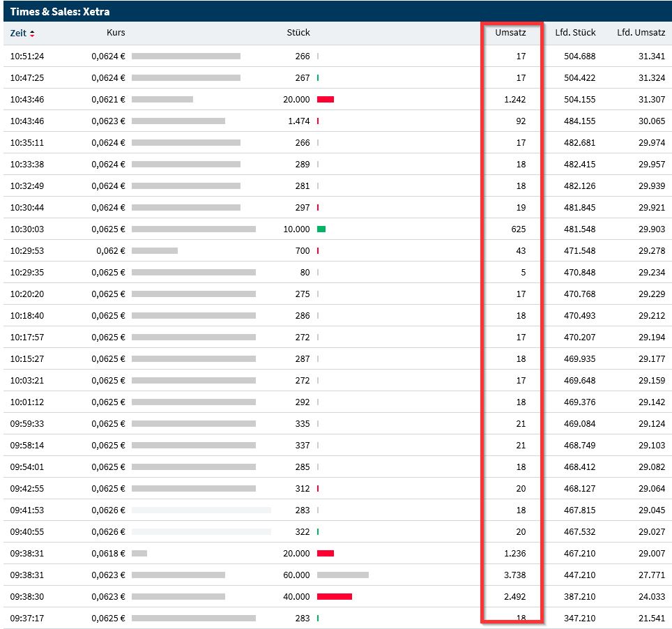Click the time 10:35:11
The width and height of the screenshot is (672, 629).
tap(27, 143)
